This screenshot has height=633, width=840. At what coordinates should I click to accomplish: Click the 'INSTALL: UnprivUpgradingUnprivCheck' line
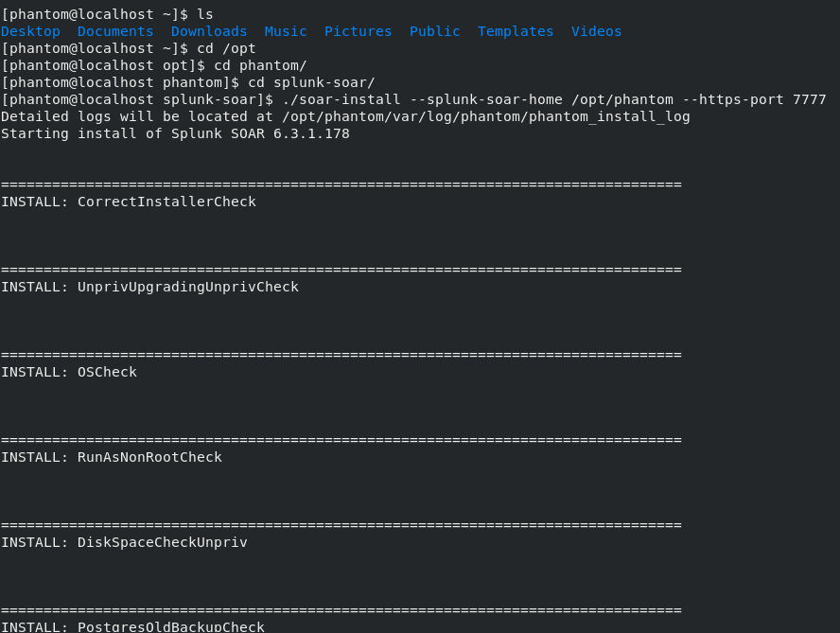coord(149,287)
